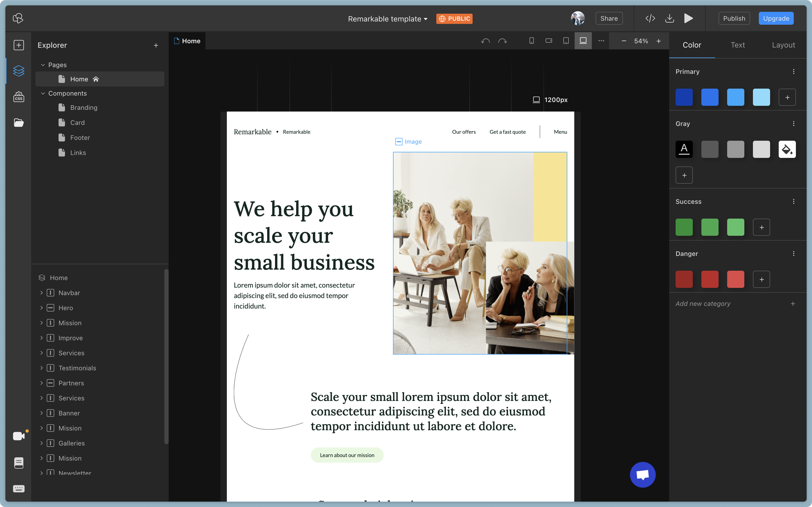Open the Gray category options menu
Screen dimensions: 812x507
[793, 124]
